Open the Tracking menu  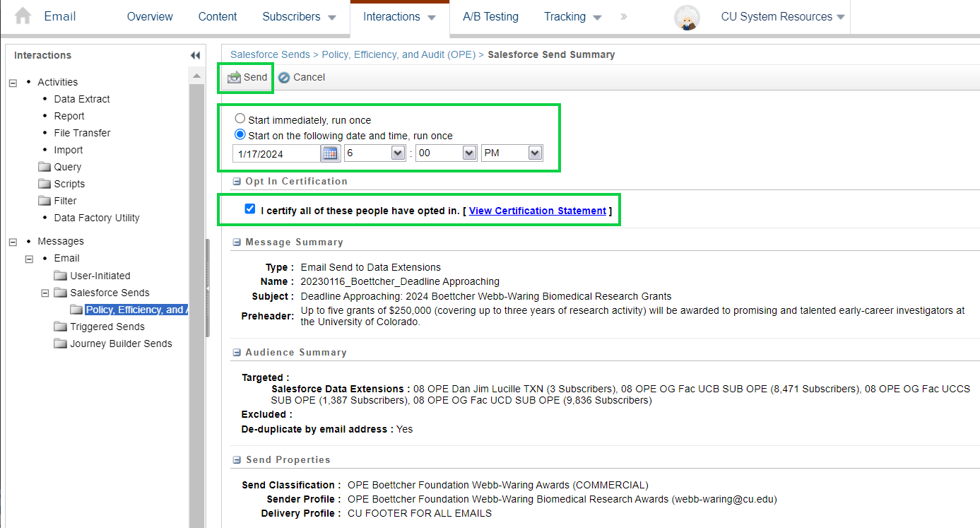click(x=572, y=17)
